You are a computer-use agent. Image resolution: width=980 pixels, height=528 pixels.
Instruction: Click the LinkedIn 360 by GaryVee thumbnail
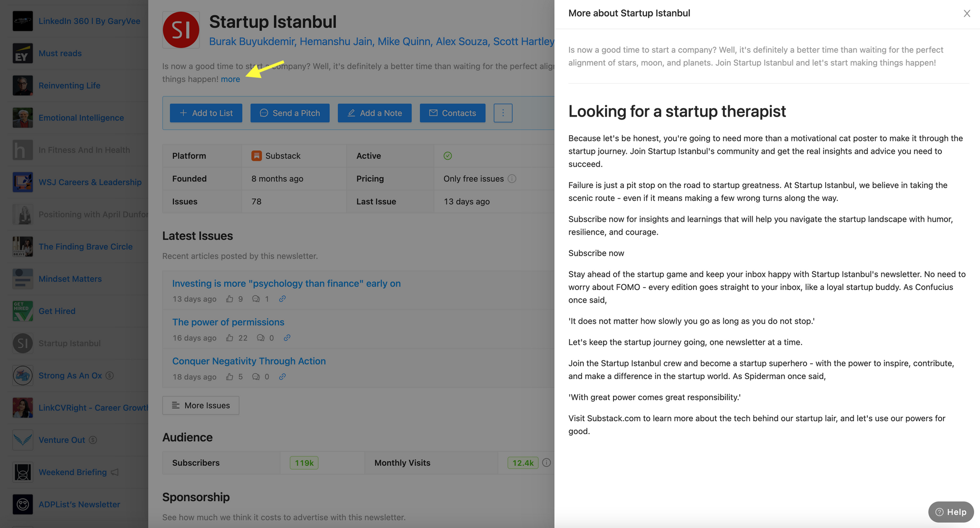[23, 21]
